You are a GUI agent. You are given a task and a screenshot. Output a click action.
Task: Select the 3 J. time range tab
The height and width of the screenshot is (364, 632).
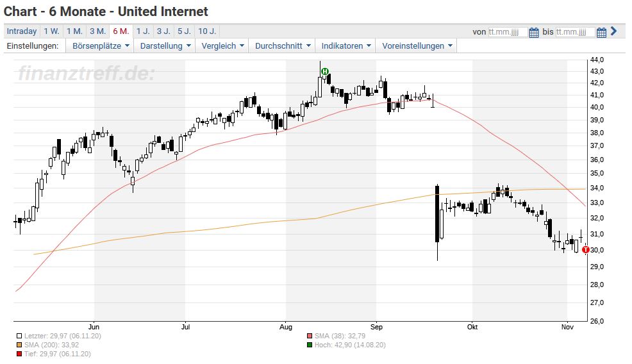point(163,31)
